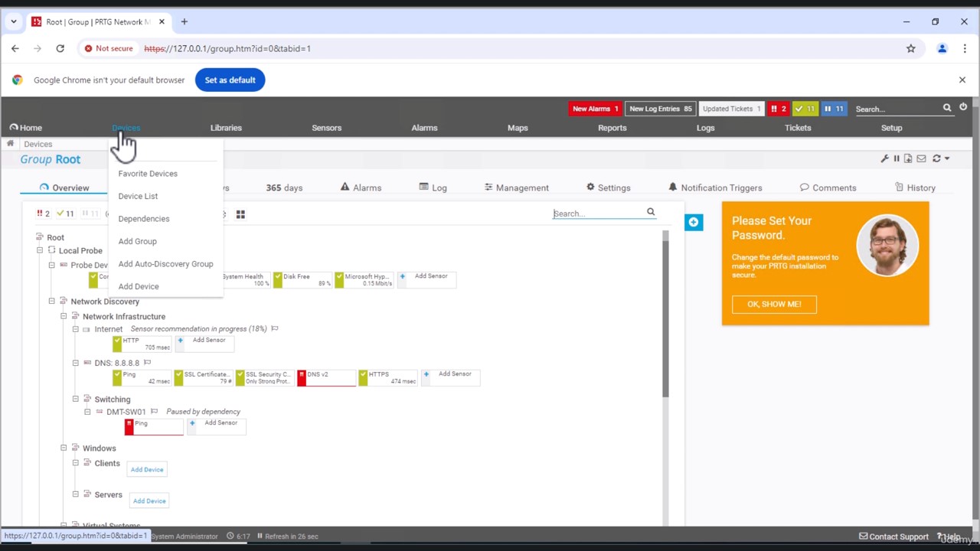
Task: Bookmark this page with the star icon
Action: (910, 48)
